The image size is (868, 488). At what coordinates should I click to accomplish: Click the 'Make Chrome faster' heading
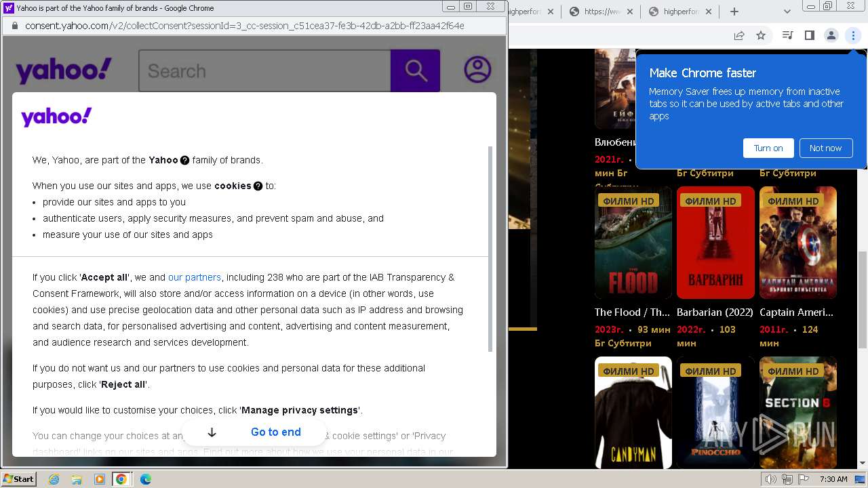pos(703,73)
